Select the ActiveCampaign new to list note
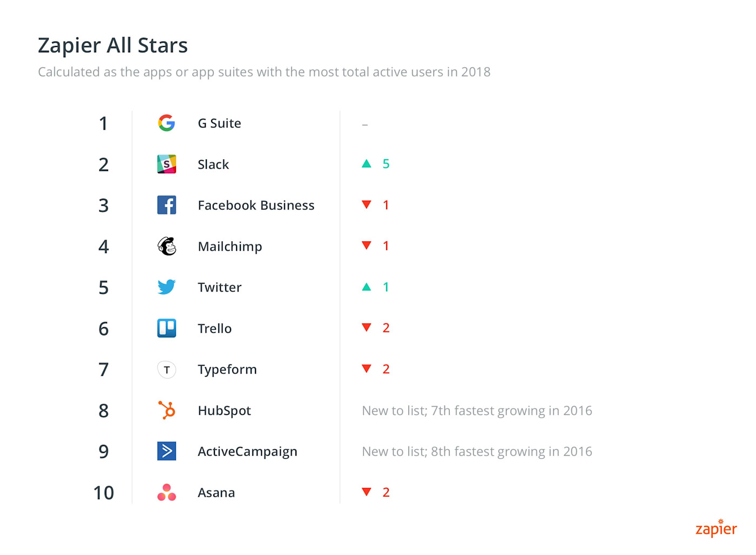 point(477,451)
